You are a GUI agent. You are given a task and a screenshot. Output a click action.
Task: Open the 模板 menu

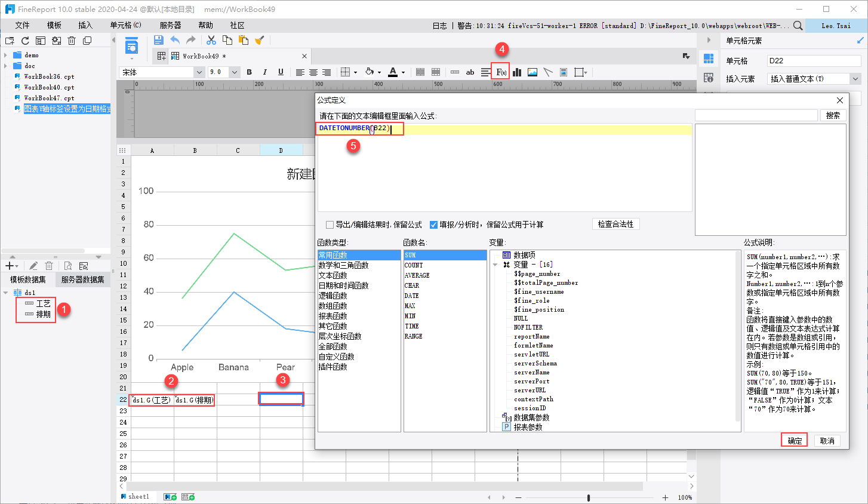(x=54, y=25)
